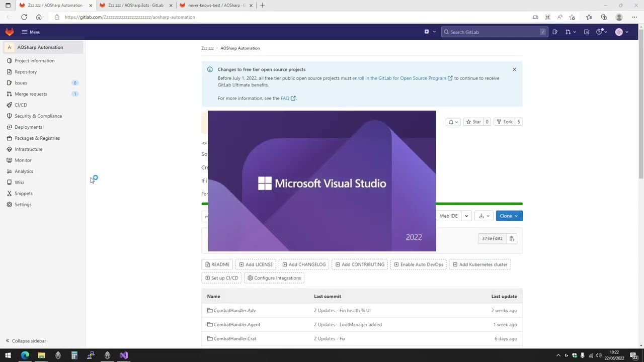This screenshot has height=362, width=644.
Task: Fork the AOSharp Automation project
Action: [504, 122]
